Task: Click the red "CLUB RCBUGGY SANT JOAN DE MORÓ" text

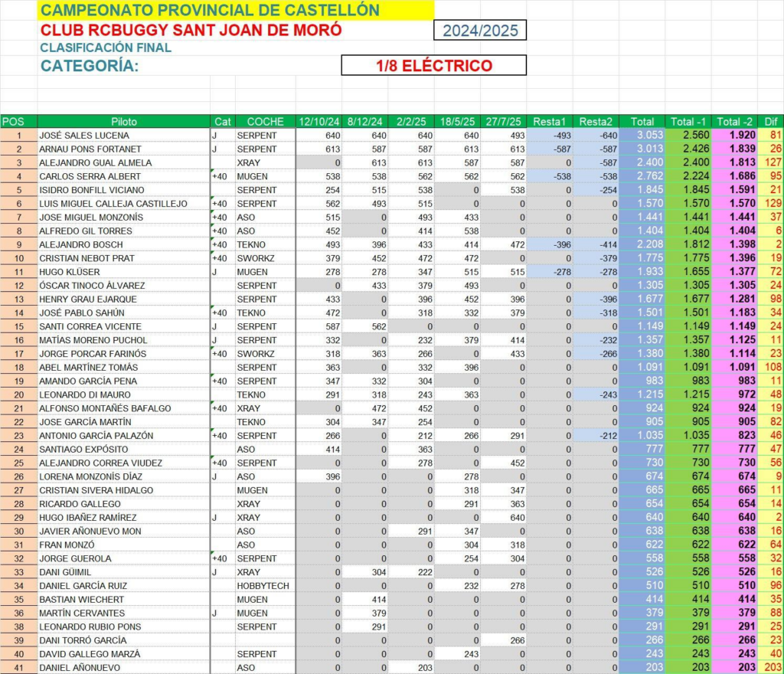Action: (191, 31)
